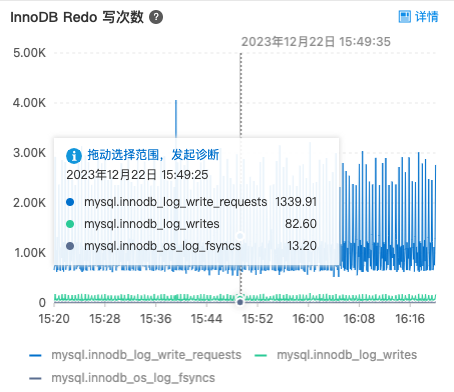Click the blue dot beside mysql.innodb_log_write_requests in the tooltip
454x392 pixels.
70,202
